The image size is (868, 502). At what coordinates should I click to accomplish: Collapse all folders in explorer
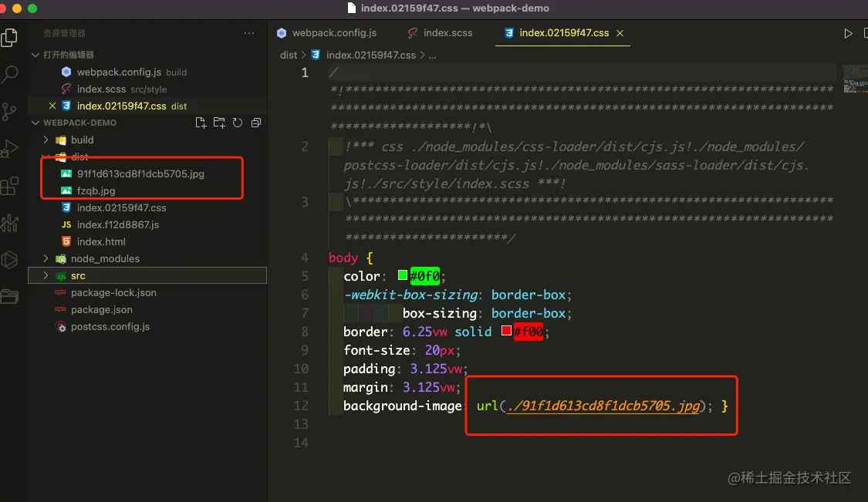click(255, 123)
